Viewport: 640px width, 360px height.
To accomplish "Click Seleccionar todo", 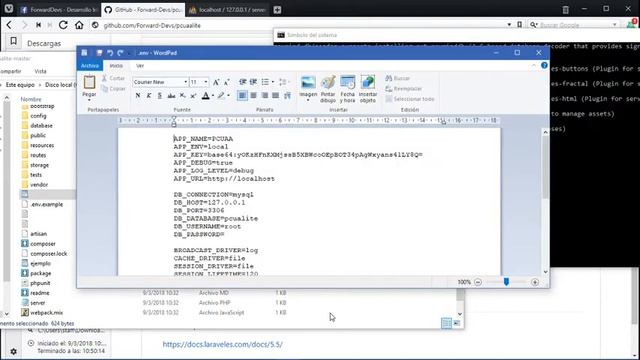I will pyautogui.click(x=409, y=99).
